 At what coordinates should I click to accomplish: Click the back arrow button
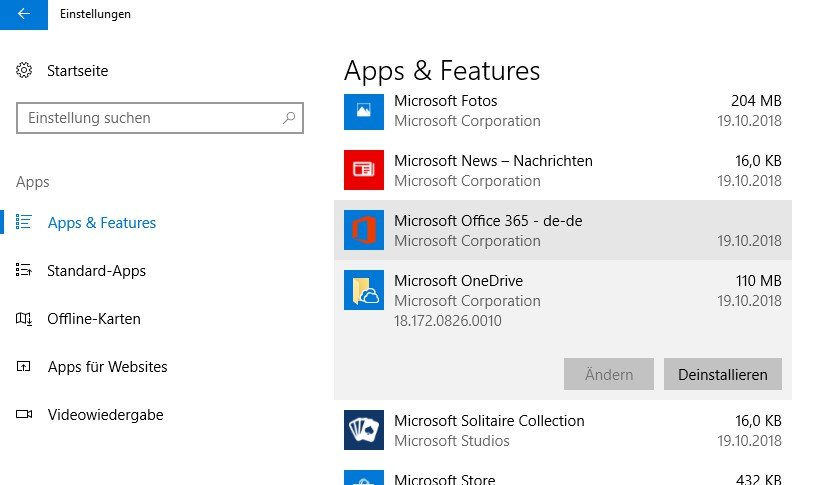pos(24,14)
